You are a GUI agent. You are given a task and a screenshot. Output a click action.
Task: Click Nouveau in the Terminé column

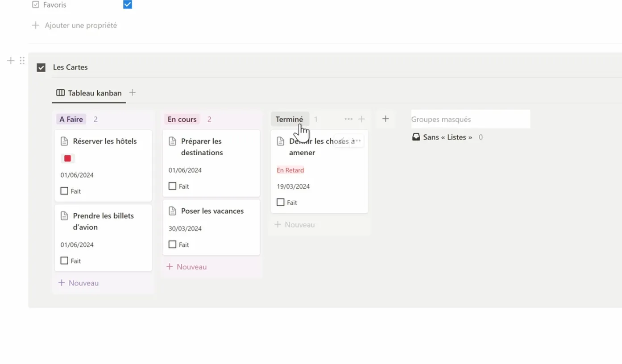point(294,225)
